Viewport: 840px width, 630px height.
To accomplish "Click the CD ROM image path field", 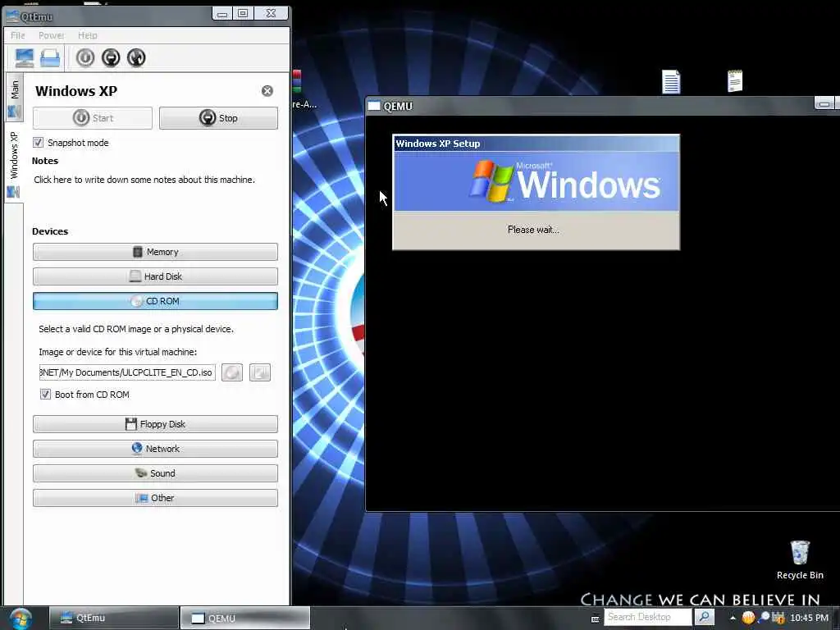I will [127, 372].
